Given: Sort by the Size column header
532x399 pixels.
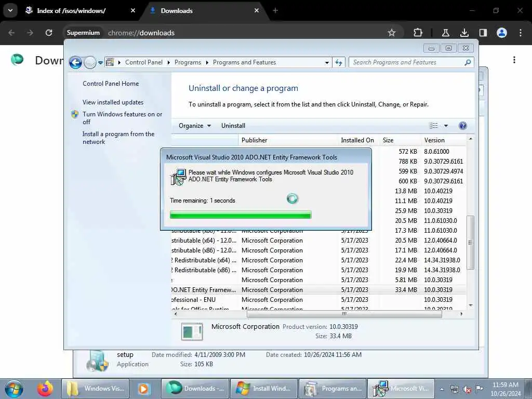Looking at the screenshot, I should point(401,140).
